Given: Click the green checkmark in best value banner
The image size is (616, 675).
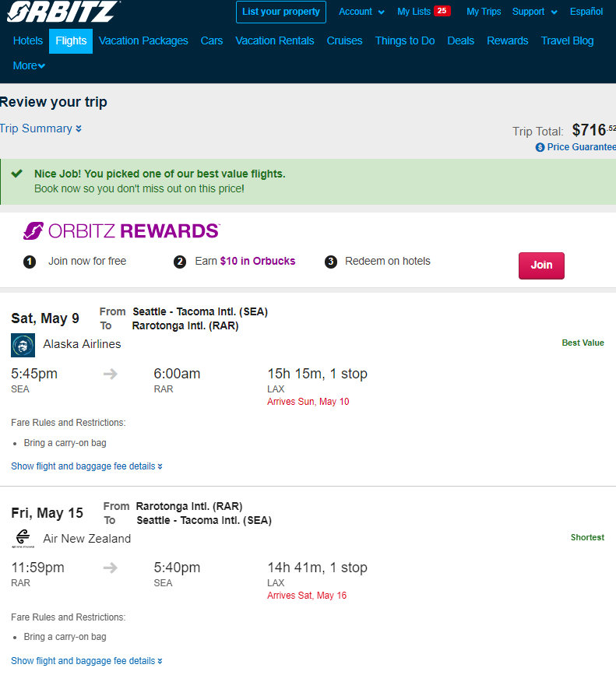Looking at the screenshot, I should click(x=17, y=174).
